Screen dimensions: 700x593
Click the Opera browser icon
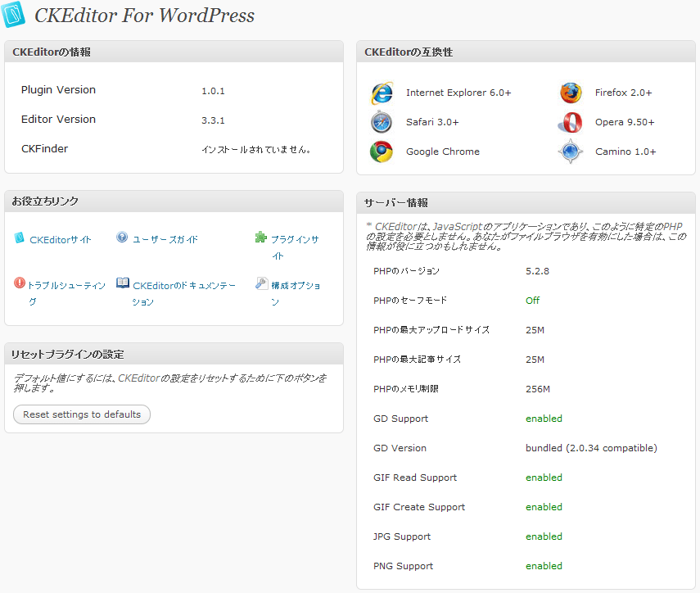coord(571,122)
